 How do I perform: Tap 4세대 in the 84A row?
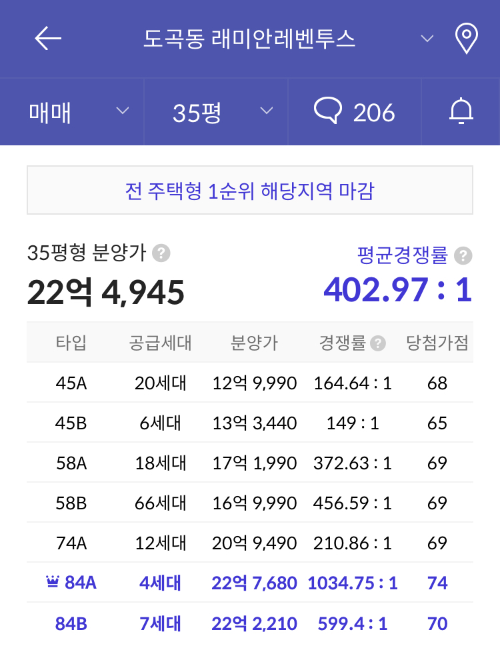[x=160, y=583]
